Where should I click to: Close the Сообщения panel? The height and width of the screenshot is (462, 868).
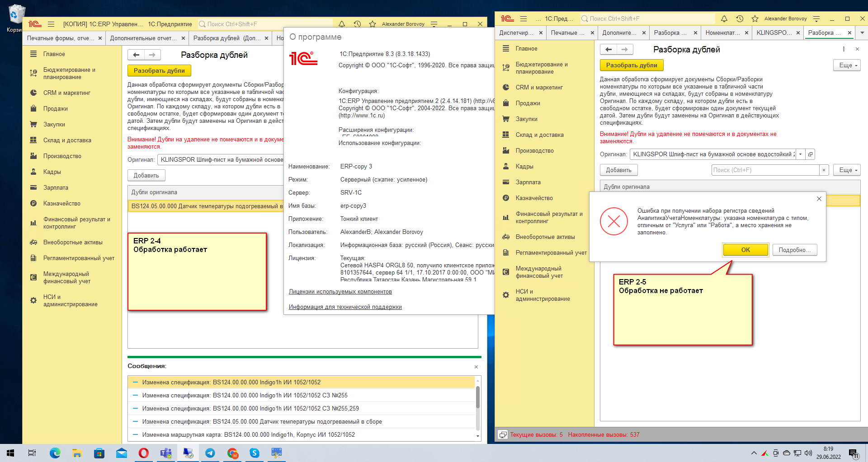click(476, 367)
